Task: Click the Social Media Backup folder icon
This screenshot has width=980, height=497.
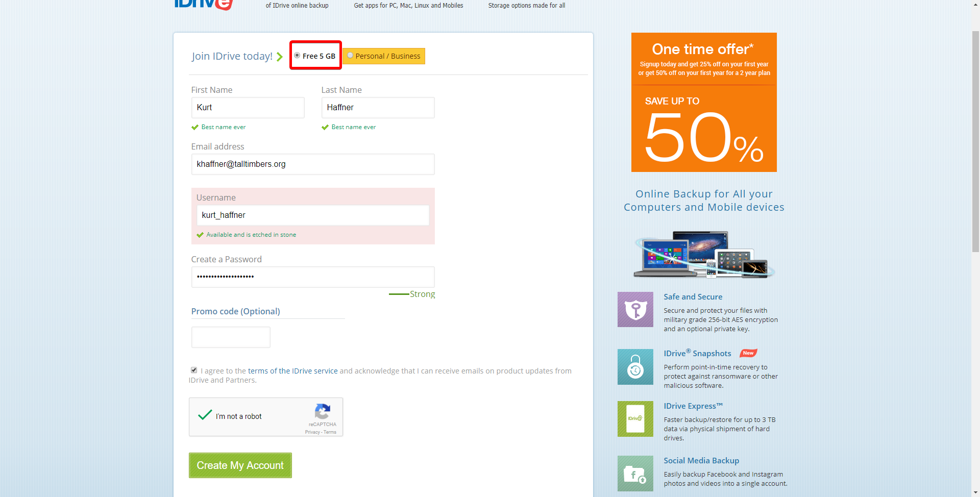Action: click(x=635, y=474)
